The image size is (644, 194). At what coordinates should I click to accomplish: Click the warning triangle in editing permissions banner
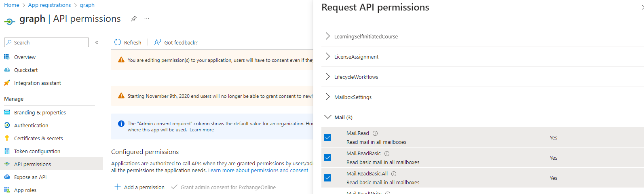tap(121, 60)
